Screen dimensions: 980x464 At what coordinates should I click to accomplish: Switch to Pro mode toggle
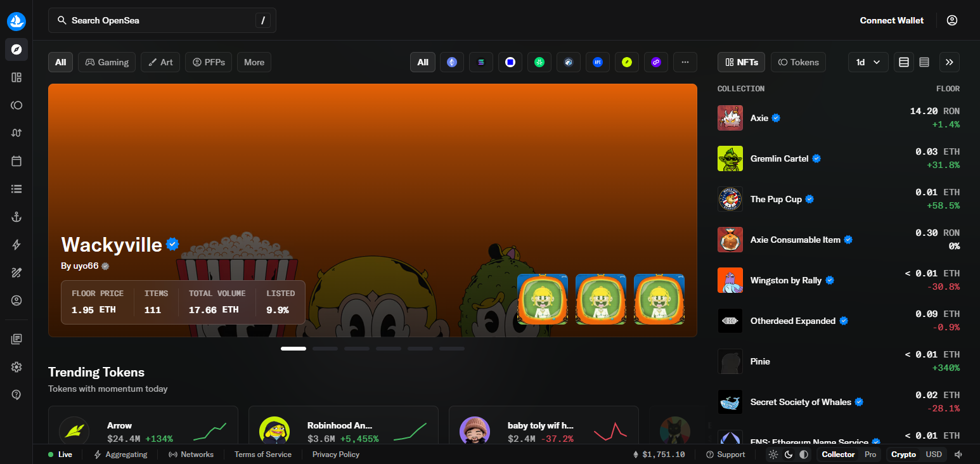(x=870, y=454)
